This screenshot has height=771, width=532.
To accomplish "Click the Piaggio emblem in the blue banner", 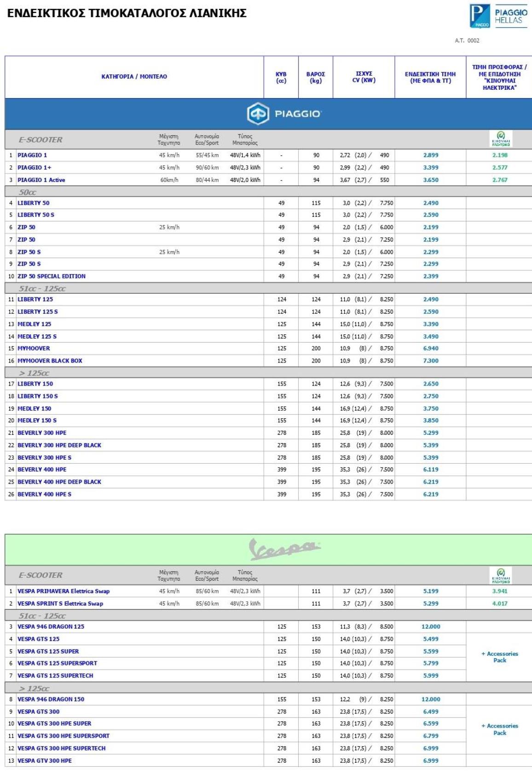I will (258, 114).
